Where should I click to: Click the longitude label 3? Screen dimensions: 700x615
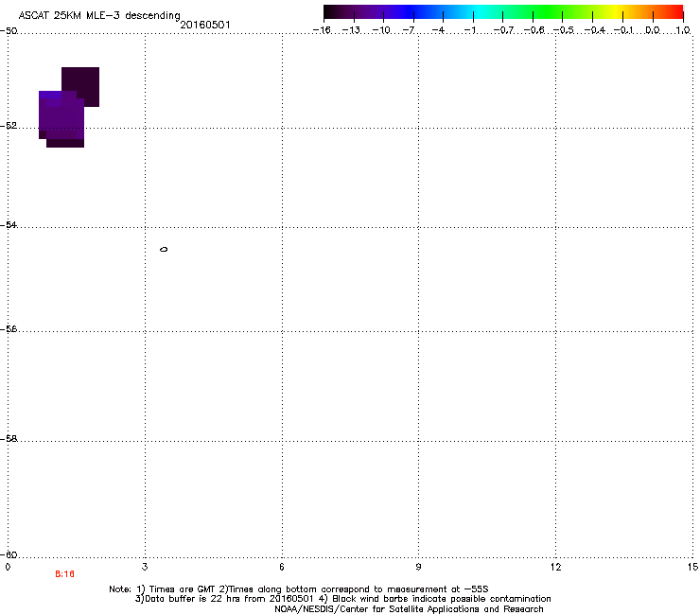[x=145, y=567]
